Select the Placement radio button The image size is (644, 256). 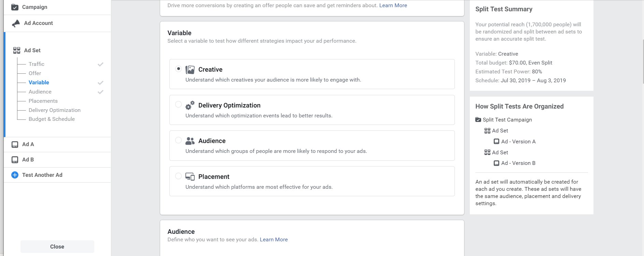[x=178, y=176]
